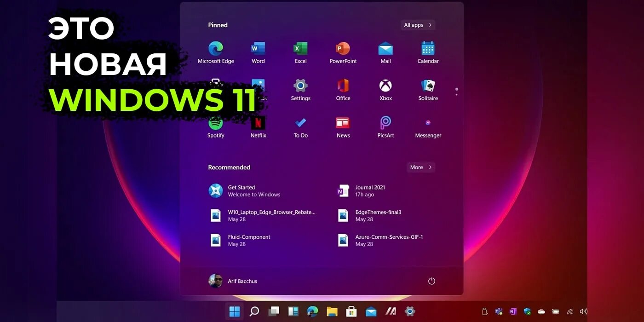
Task: Click the Wi-Fi network tray icon
Action: (569, 311)
